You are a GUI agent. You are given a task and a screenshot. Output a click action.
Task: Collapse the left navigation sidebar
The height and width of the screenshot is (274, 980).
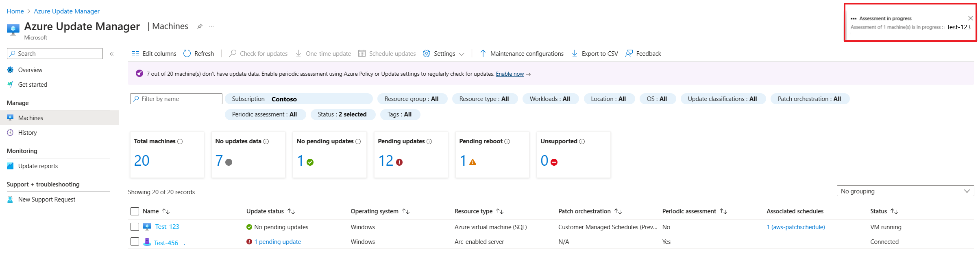[x=111, y=54]
